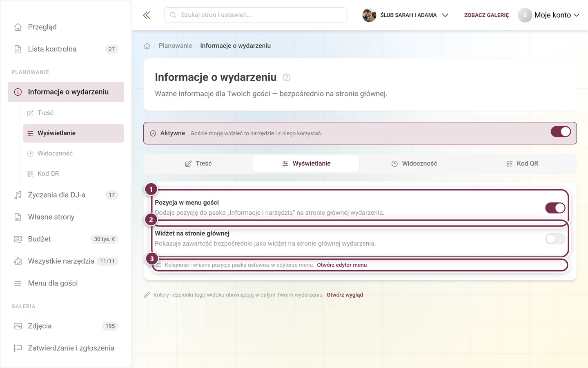Click the pencil icon next to sidebar Treść

[30, 113]
